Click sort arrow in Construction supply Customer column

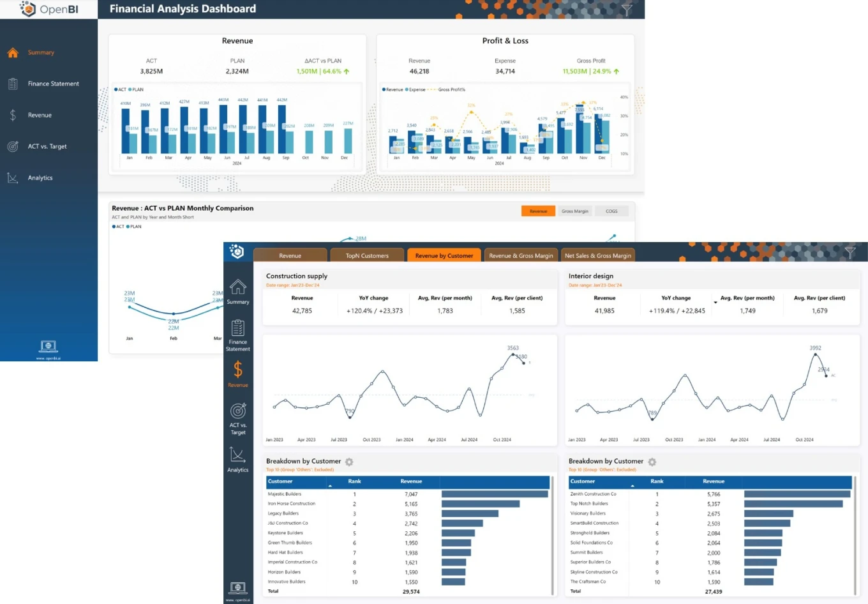point(330,487)
